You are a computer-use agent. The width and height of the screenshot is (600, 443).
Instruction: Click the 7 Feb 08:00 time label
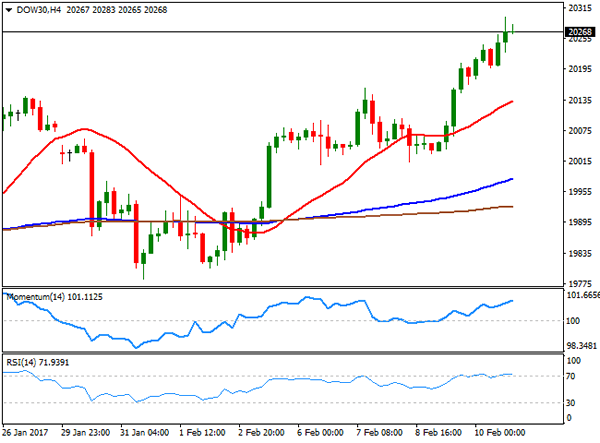(379, 433)
